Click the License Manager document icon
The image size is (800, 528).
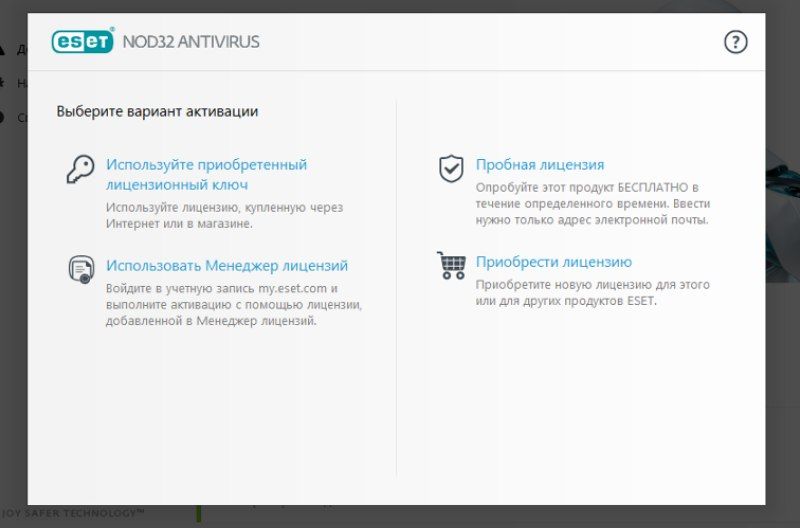click(82, 269)
